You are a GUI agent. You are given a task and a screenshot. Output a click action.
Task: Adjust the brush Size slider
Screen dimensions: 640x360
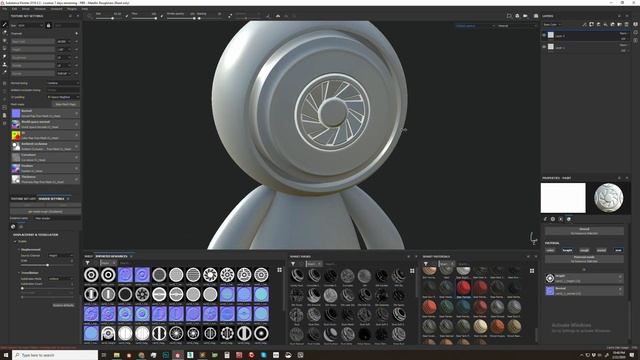(107, 18)
